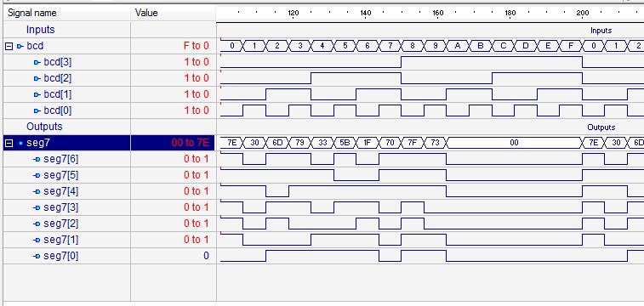The image size is (644, 306).
Task: Click the seg7[0] output pin icon
Action: click(37, 257)
